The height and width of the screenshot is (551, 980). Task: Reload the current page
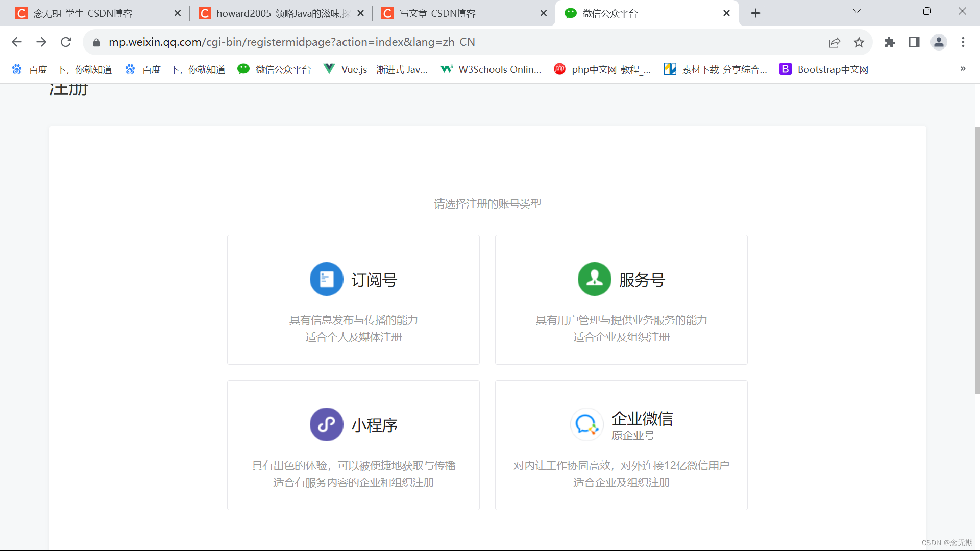[x=66, y=42]
